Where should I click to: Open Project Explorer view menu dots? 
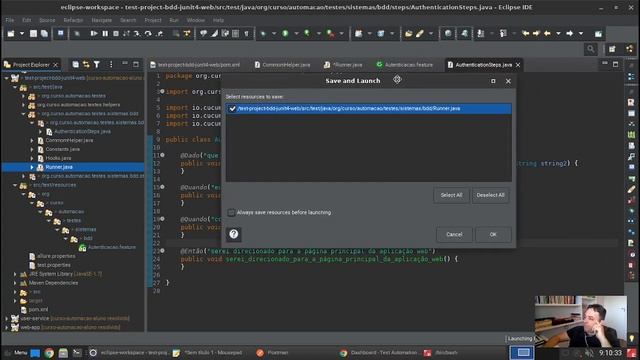[111, 64]
